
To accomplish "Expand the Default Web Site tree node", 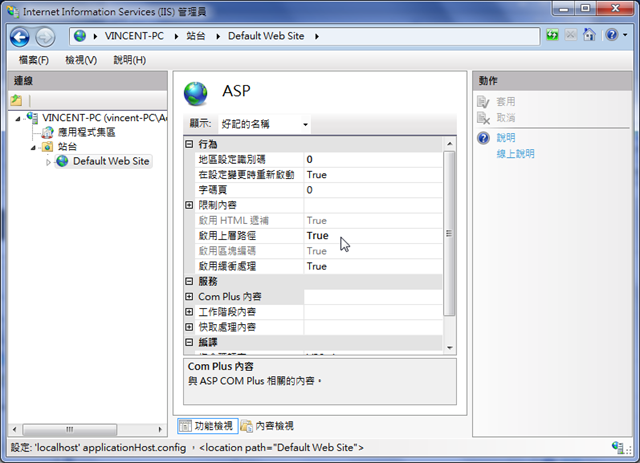I will click(x=48, y=162).
